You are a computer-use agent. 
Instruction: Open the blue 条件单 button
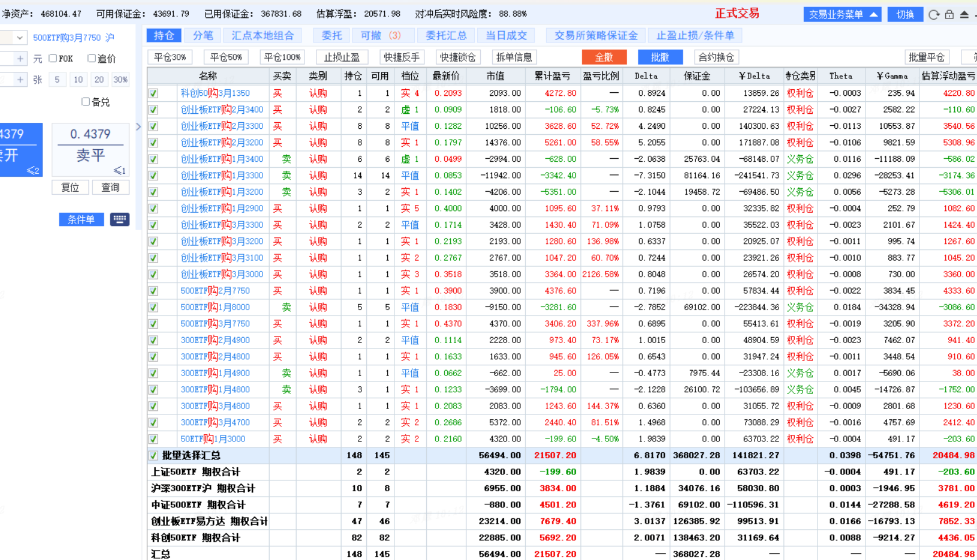[82, 219]
